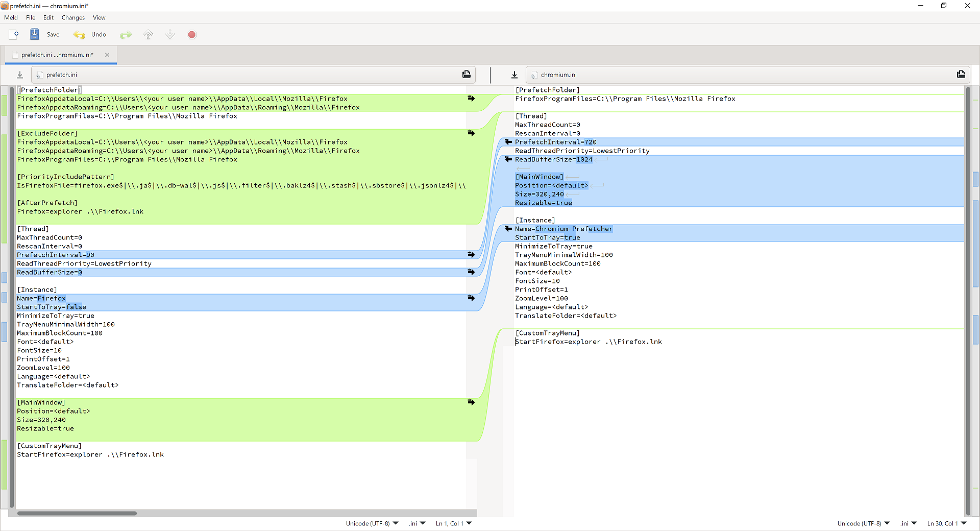Image resolution: width=980 pixels, height=531 pixels.
Task: Open the Meld application menu
Action: coord(11,17)
